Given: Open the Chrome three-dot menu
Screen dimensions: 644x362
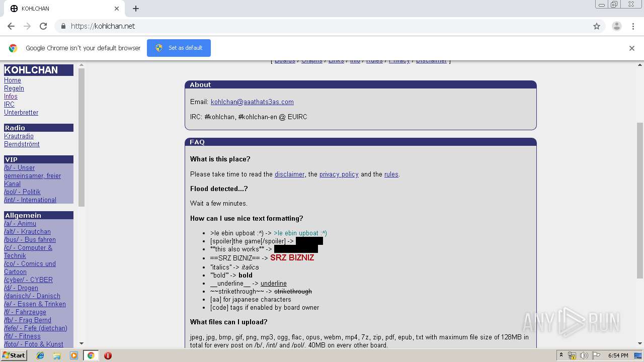Looking at the screenshot, I should tap(632, 26).
